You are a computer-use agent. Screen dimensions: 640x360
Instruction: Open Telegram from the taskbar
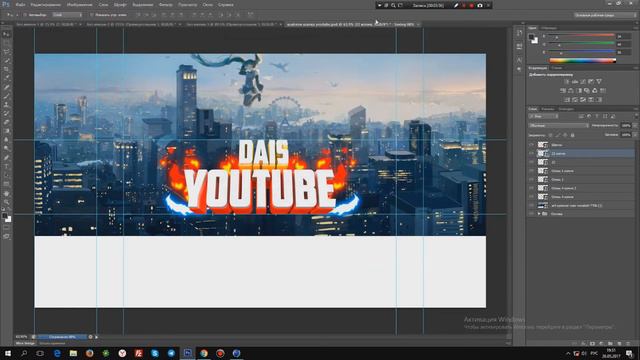coord(171,353)
